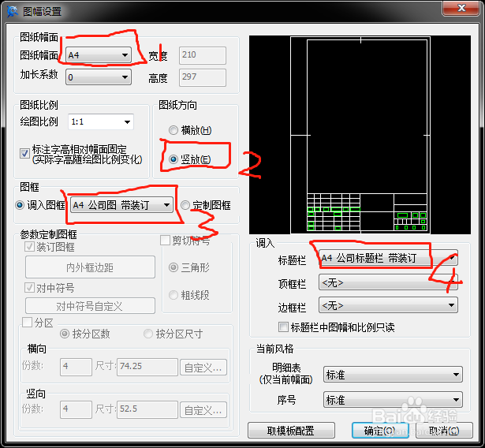Image resolution: width=485 pixels, height=448 pixels.
Task: Open the 边框栏 dropdown
Action: (388, 305)
